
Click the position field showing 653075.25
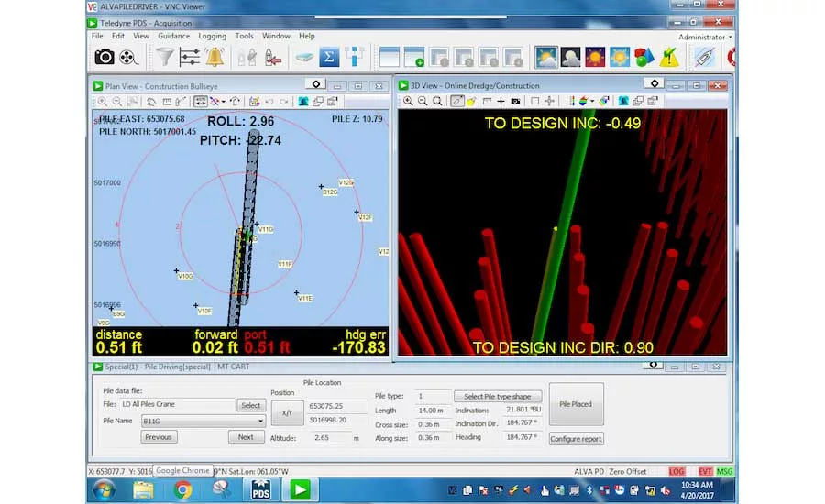pos(336,406)
